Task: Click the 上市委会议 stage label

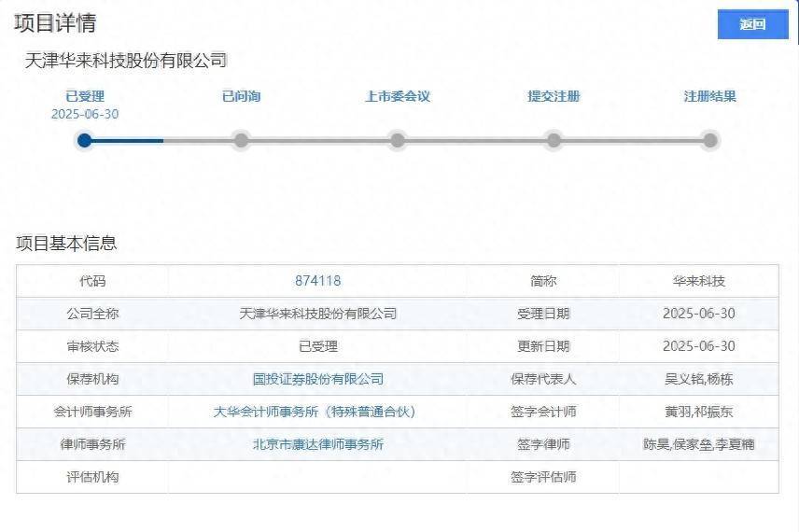Action: tap(398, 96)
